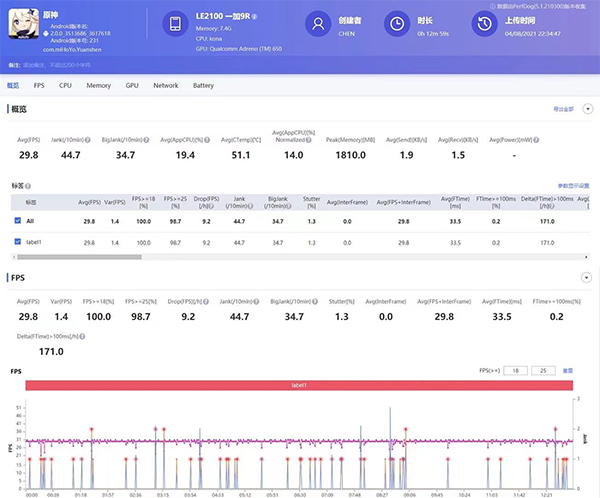Open the Network tab
Screen dimensions: 600x498
point(165,86)
